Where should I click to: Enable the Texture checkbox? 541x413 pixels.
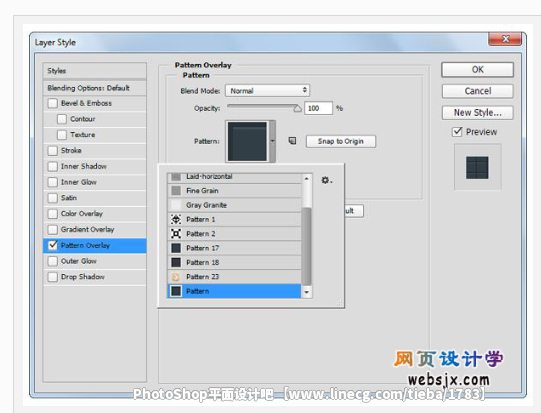(62, 135)
